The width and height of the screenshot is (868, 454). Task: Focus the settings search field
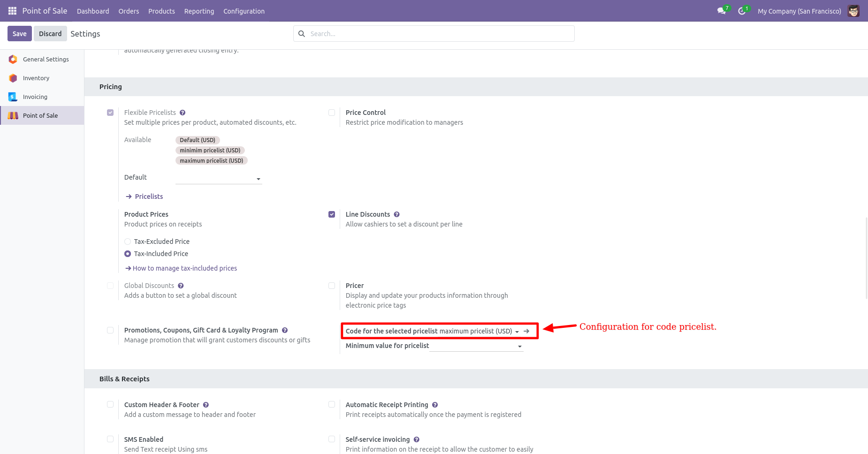pyautogui.click(x=434, y=34)
